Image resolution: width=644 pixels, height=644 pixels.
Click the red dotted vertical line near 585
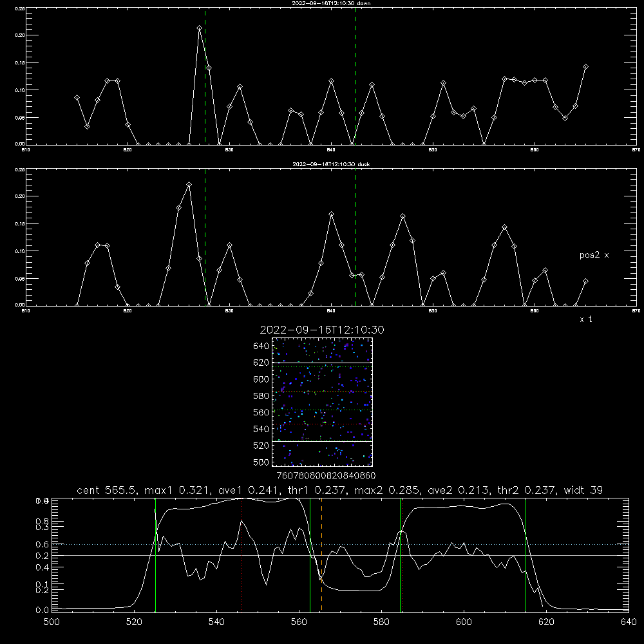tap(402, 554)
